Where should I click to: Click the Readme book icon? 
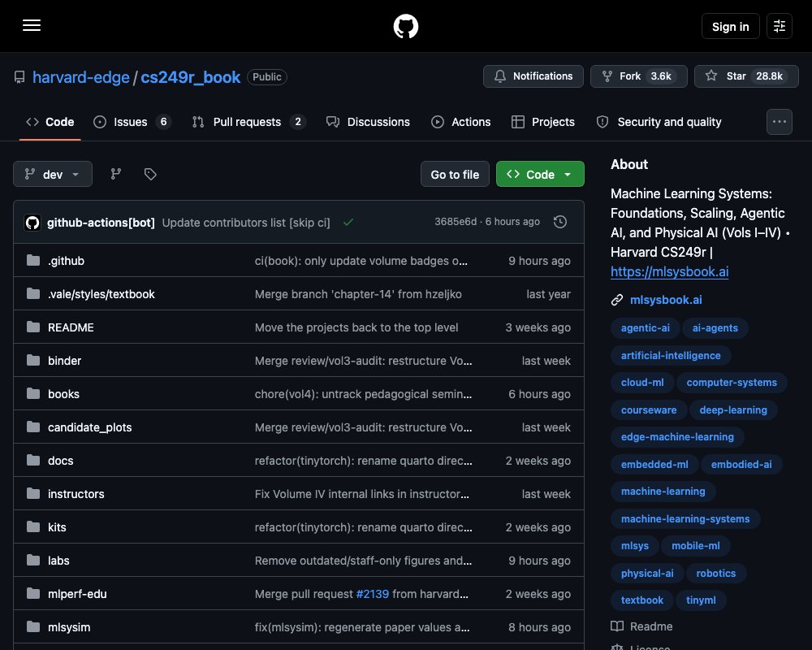click(617, 626)
